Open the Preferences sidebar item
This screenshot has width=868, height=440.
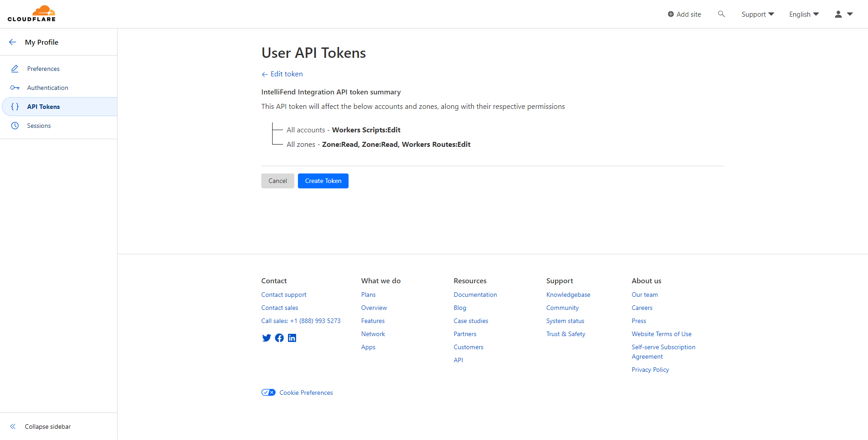[x=59, y=69]
